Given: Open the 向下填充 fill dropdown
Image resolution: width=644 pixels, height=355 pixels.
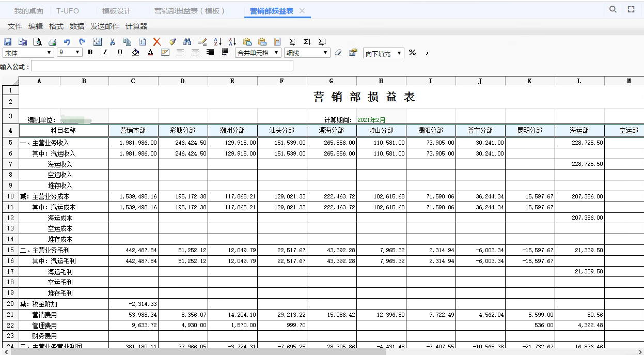Looking at the screenshot, I should pos(384,53).
